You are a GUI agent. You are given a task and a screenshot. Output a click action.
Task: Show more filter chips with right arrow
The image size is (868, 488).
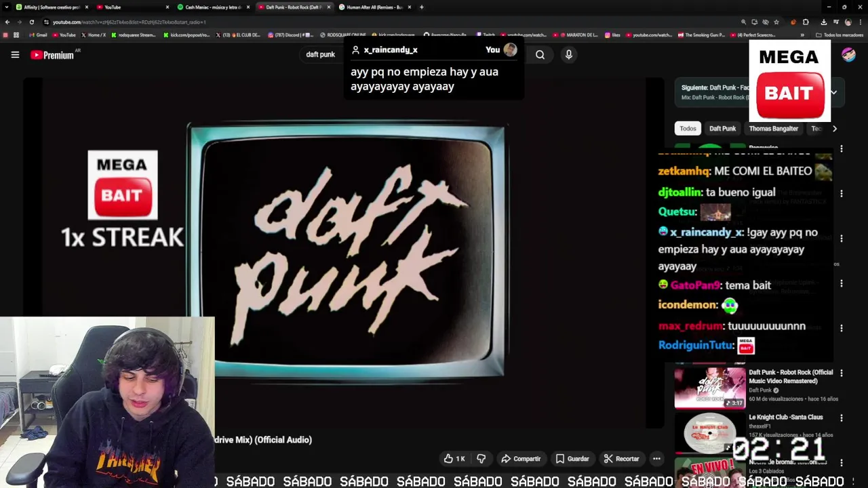(835, 129)
